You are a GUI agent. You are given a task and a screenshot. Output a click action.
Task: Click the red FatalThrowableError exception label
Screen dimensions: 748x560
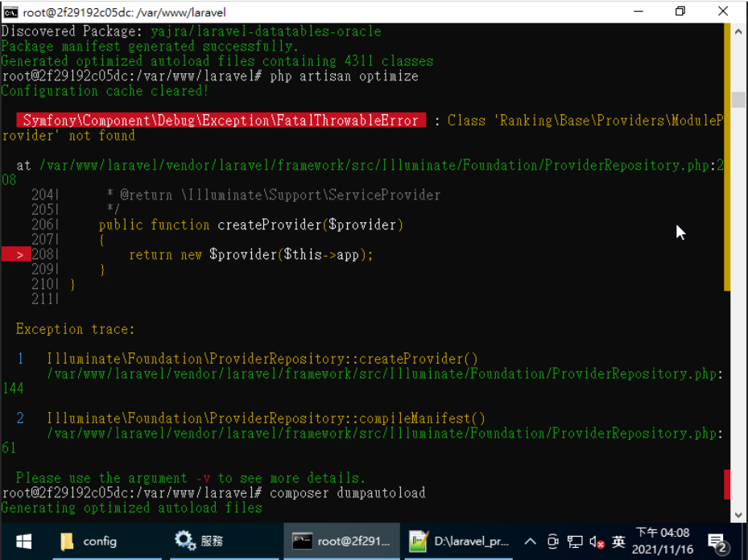pos(221,121)
